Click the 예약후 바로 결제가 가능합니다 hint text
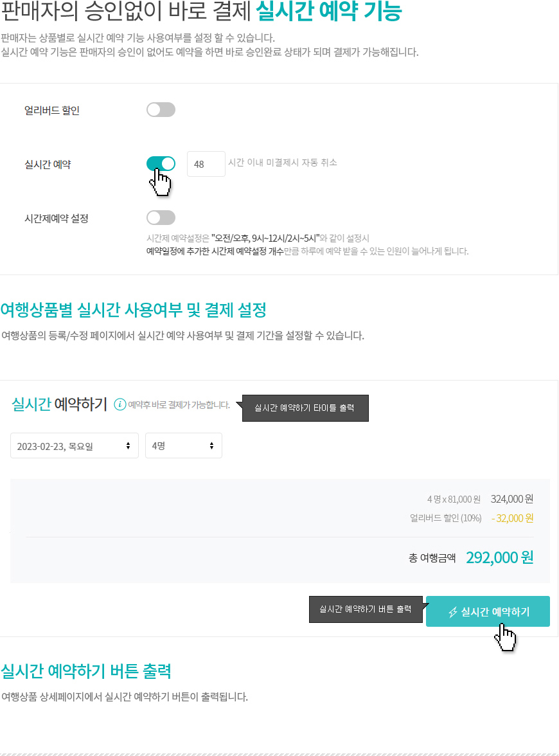 179,405
